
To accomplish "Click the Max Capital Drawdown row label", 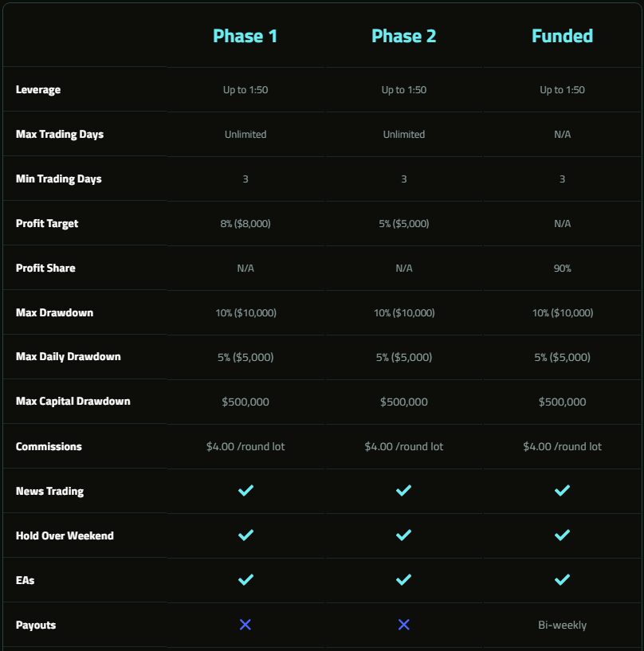I will point(73,401).
